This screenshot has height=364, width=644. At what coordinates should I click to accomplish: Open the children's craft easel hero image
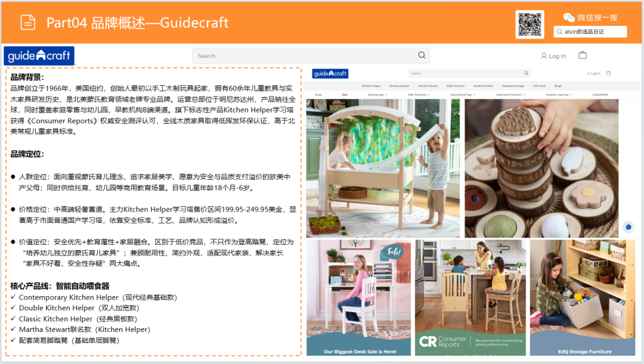383,168
